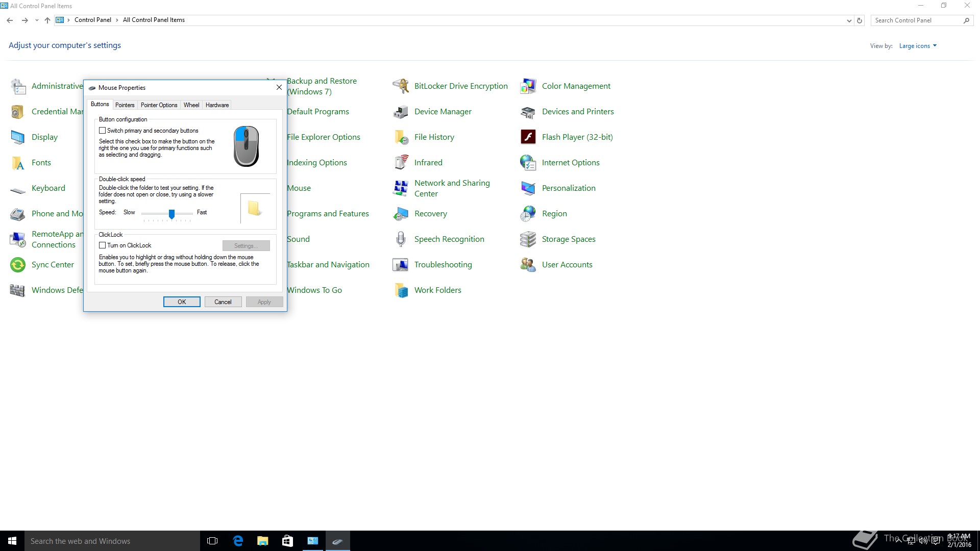
Task: Launch Microsoft Edge from taskbar
Action: (x=238, y=541)
